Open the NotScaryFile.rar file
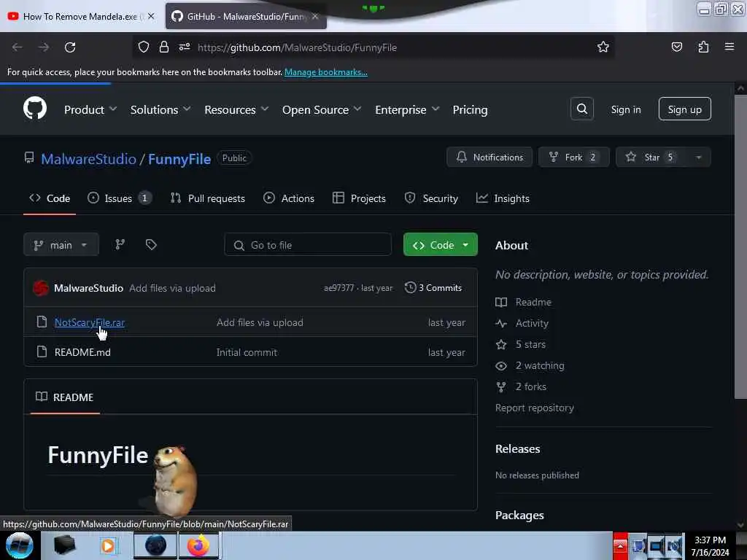Image resolution: width=747 pixels, height=560 pixels. click(x=90, y=322)
